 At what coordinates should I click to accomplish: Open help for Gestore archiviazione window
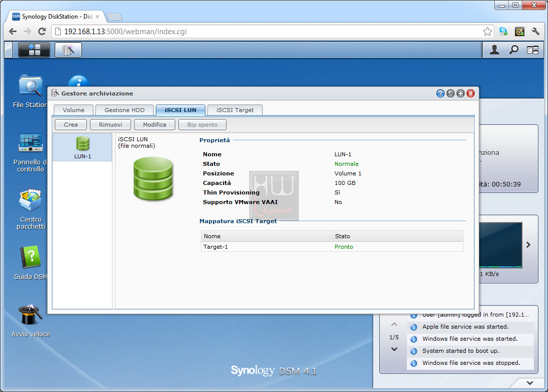tap(441, 93)
